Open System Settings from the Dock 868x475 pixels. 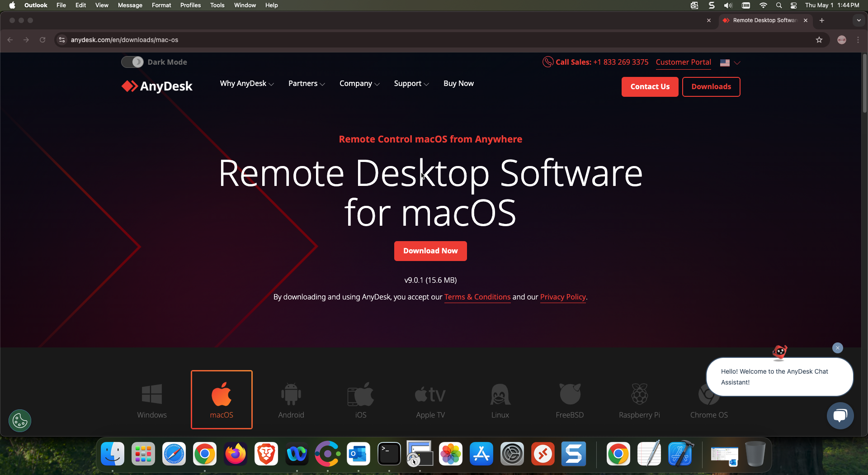click(x=512, y=454)
